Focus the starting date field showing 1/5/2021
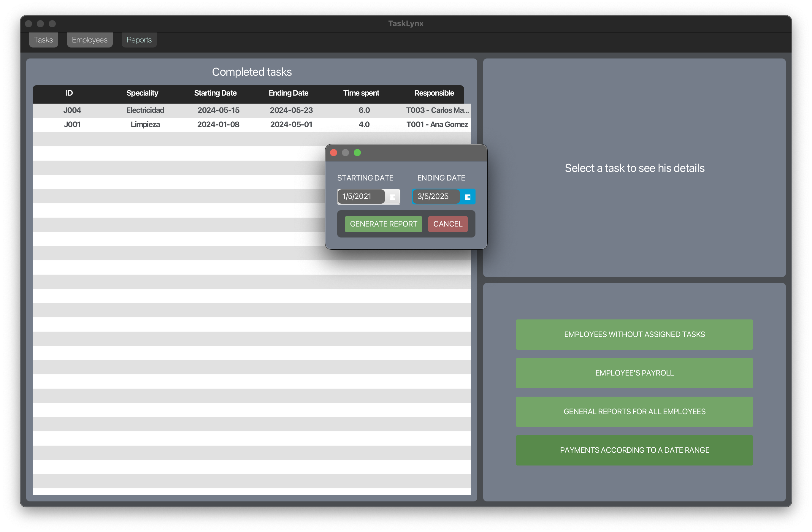Screen dimensions: 812x532 (361, 197)
